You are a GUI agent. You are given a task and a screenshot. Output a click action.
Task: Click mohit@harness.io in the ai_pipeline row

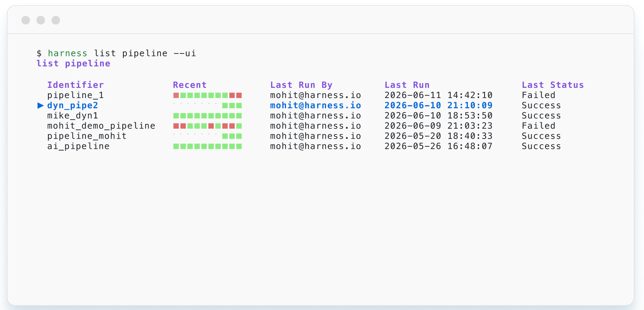click(x=316, y=146)
